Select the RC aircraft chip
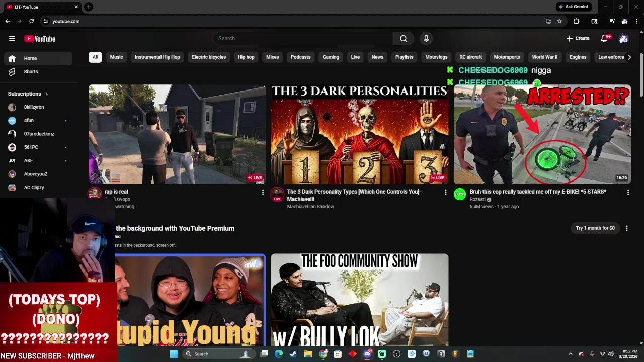644x362 pixels. coord(470,57)
